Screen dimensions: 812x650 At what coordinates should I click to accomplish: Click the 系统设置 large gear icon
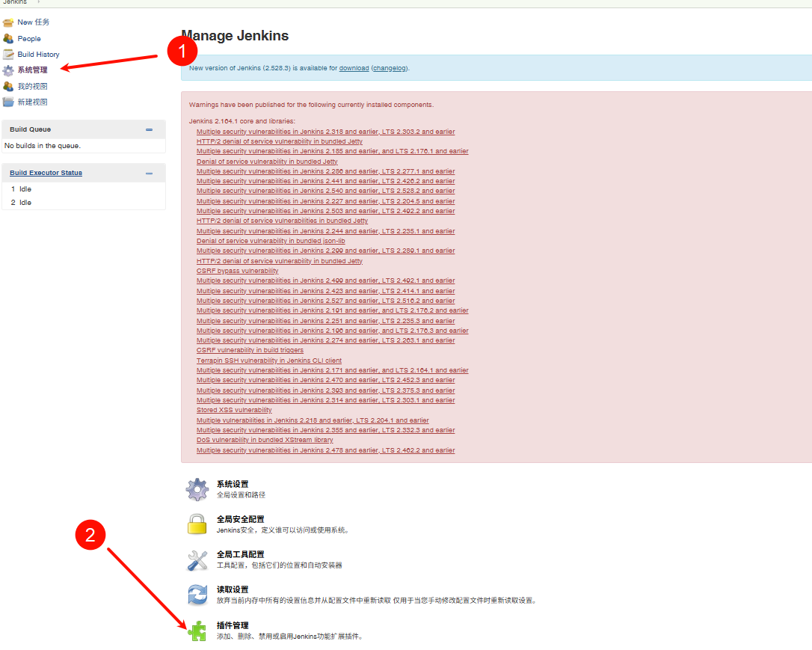197,489
